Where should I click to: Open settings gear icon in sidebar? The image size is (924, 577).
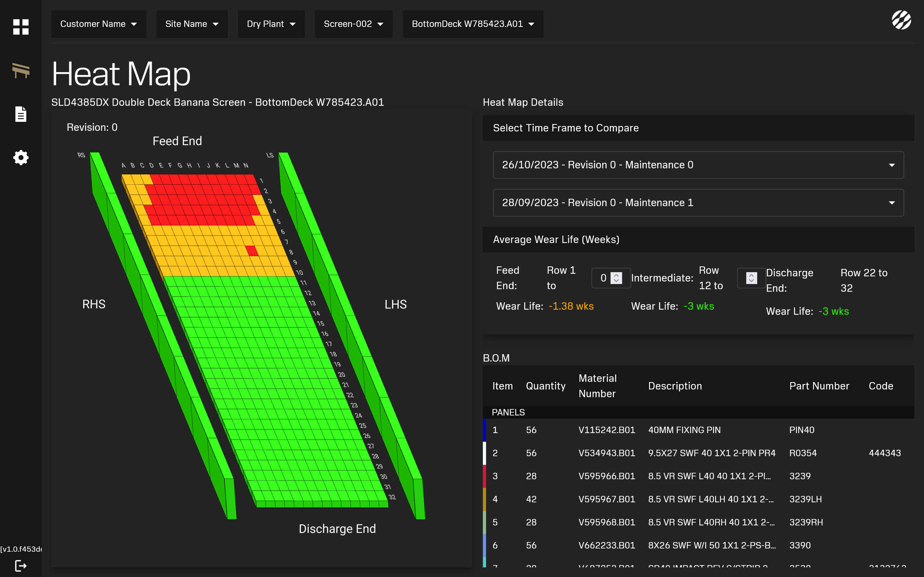click(21, 158)
